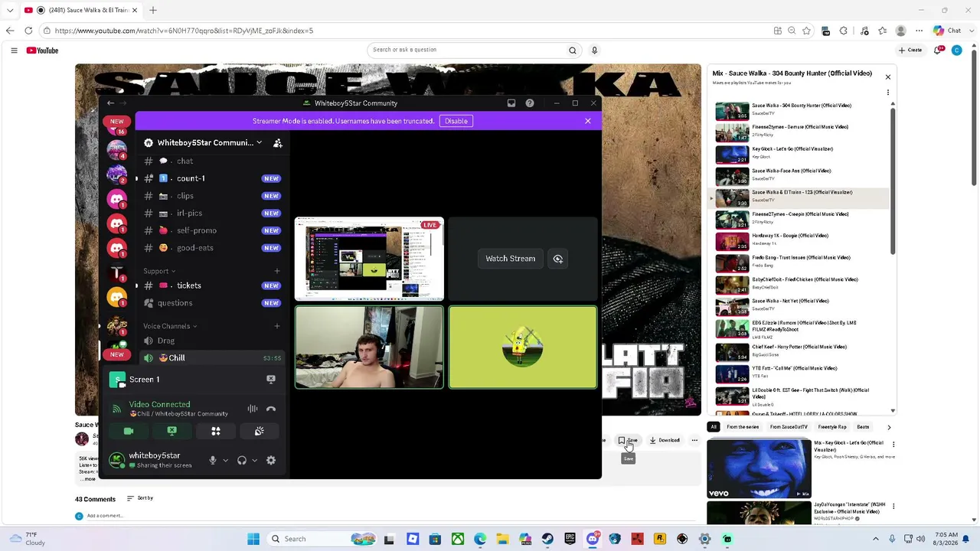Viewport: 980px width, 551px height.
Task: Open Discord help question mark
Action: pyautogui.click(x=530, y=103)
